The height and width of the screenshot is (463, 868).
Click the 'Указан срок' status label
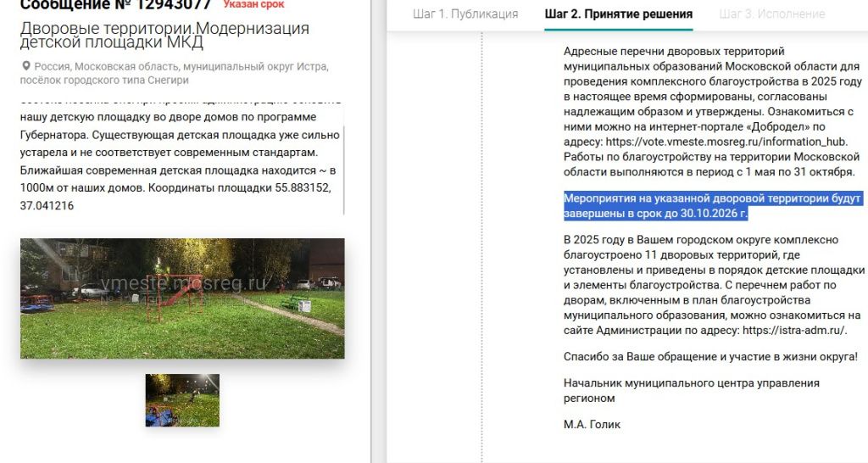pyautogui.click(x=254, y=4)
